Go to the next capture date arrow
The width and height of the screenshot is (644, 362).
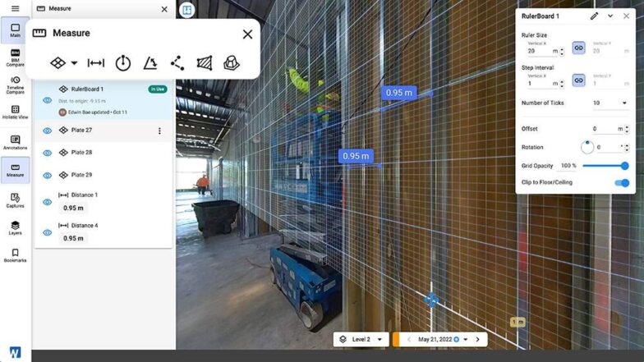(x=477, y=339)
